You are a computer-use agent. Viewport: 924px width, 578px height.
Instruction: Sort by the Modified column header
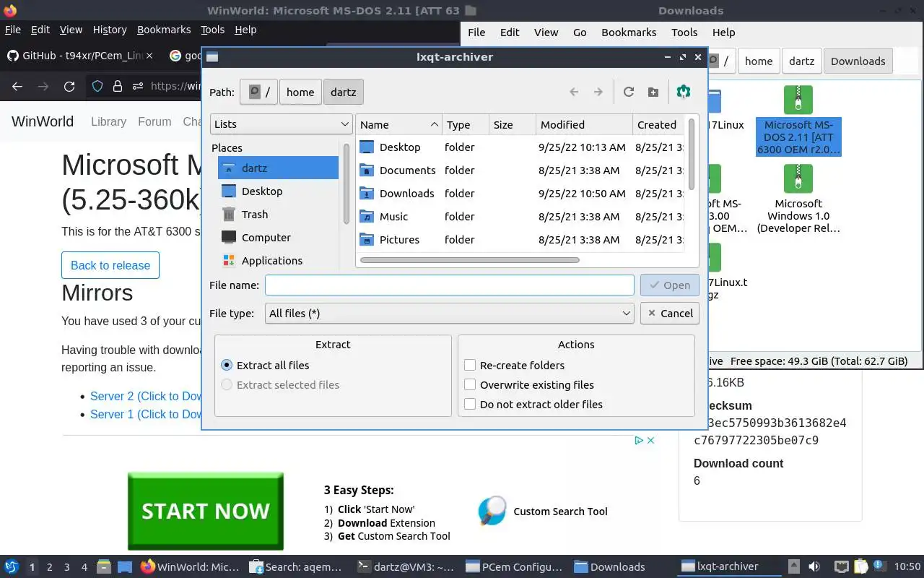(x=584, y=124)
